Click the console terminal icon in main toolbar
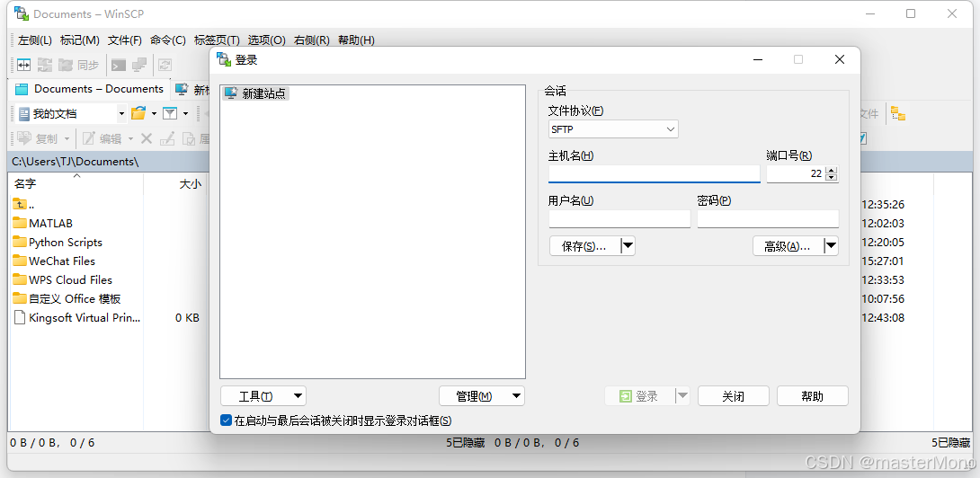This screenshot has height=478, width=980. [118, 65]
